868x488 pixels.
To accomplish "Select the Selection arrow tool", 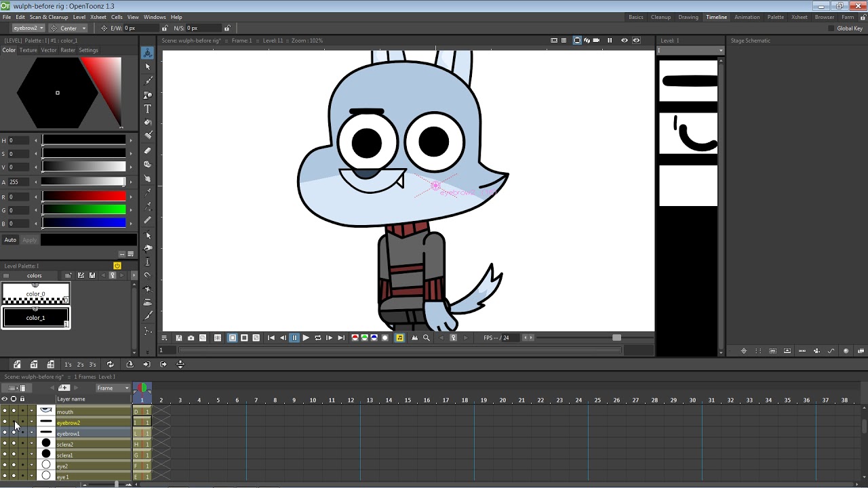I will point(147,66).
